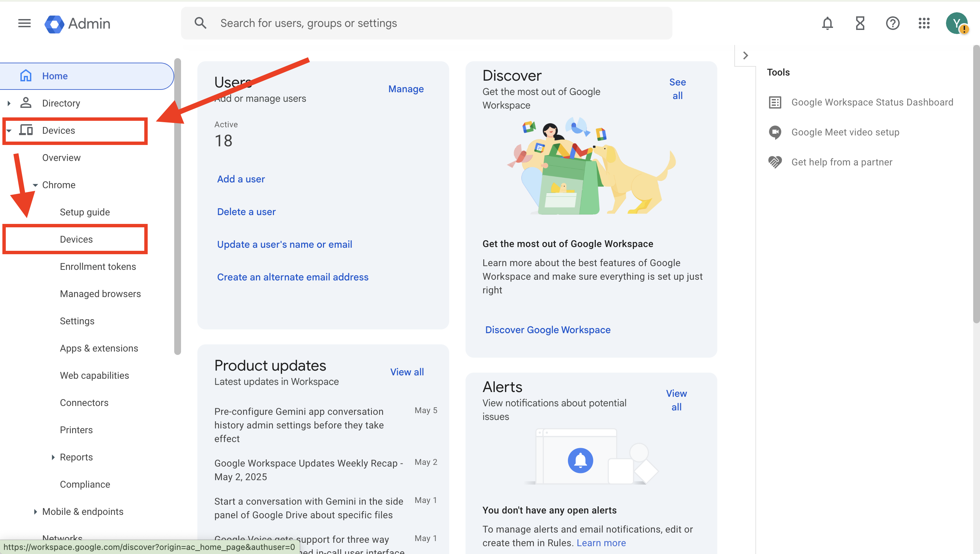Open the notifications bell
This screenshot has height=554, width=980.
(828, 23)
